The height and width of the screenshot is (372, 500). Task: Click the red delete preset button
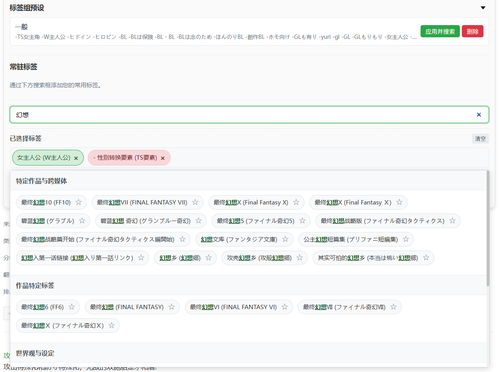click(x=472, y=31)
